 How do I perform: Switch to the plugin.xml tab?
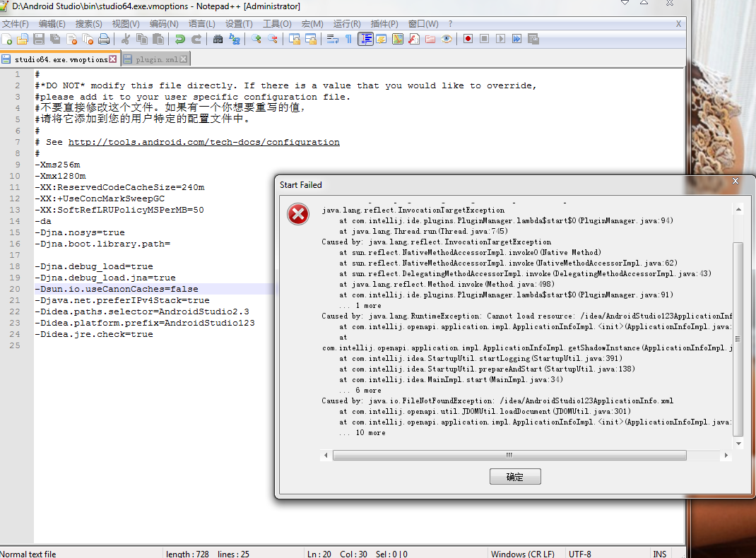tap(157, 59)
